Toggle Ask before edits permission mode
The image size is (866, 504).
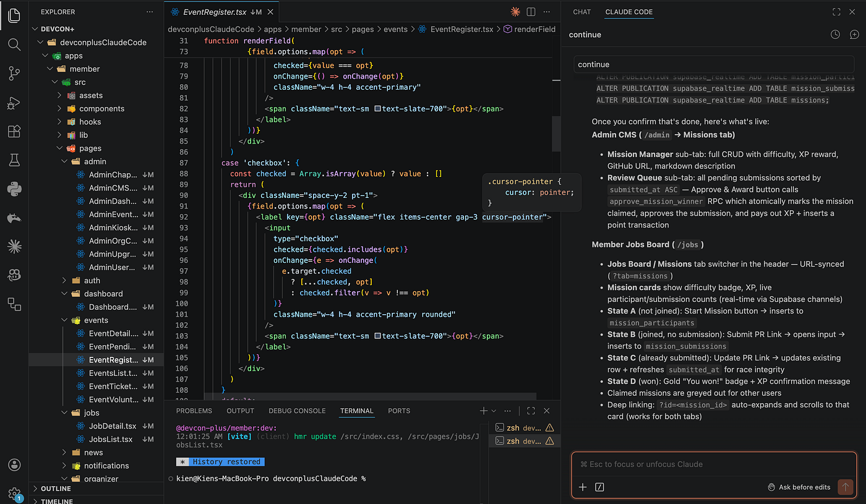tap(799, 487)
